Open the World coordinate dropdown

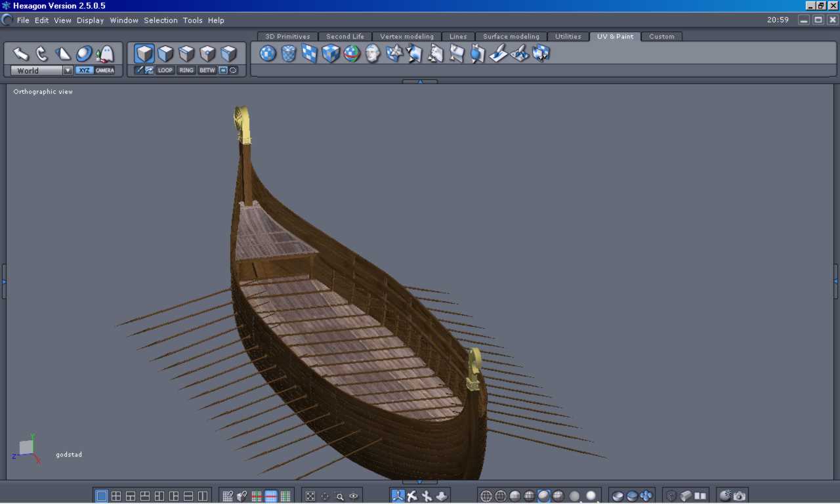(41, 70)
